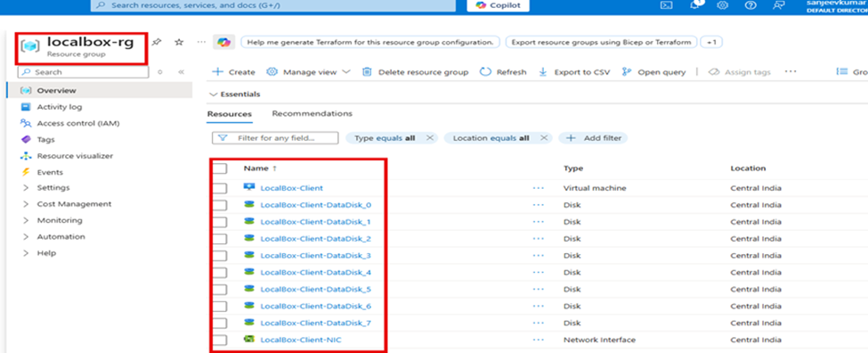
Task: Open the toolbar overflow ellipsis after Assign tags
Action: (790, 72)
